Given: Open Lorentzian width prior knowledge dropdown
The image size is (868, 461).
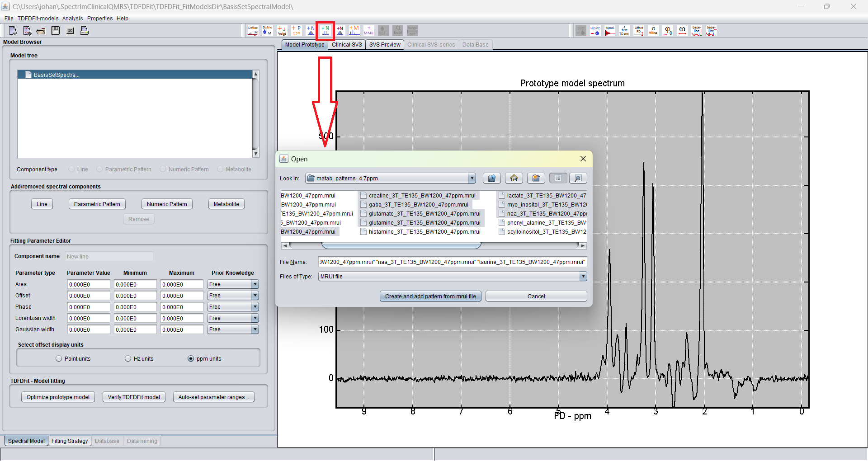Looking at the screenshot, I should coord(255,318).
